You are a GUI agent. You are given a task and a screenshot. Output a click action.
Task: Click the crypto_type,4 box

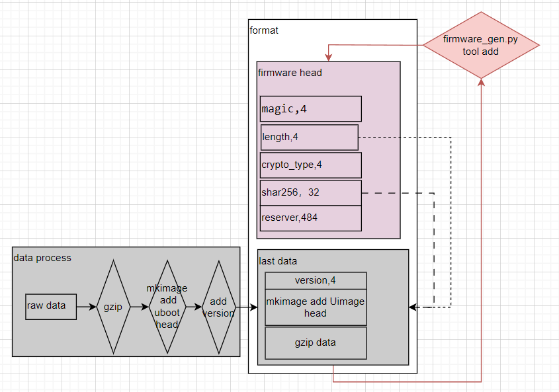[310, 165]
